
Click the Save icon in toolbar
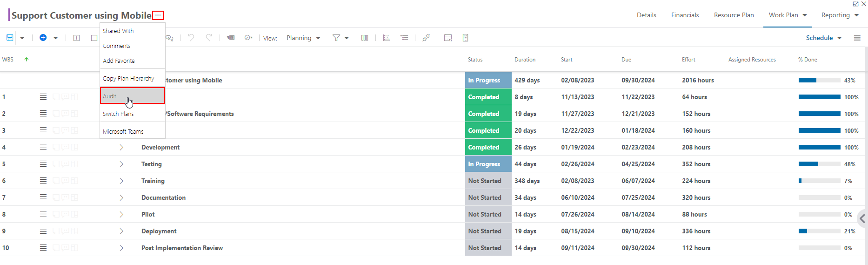[x=10, y=38]
